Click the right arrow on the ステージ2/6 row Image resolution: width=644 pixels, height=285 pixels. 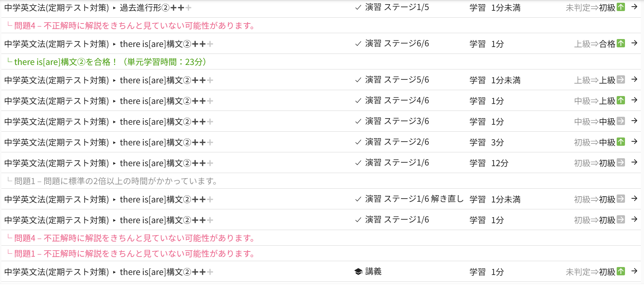[x=634, y=142]
